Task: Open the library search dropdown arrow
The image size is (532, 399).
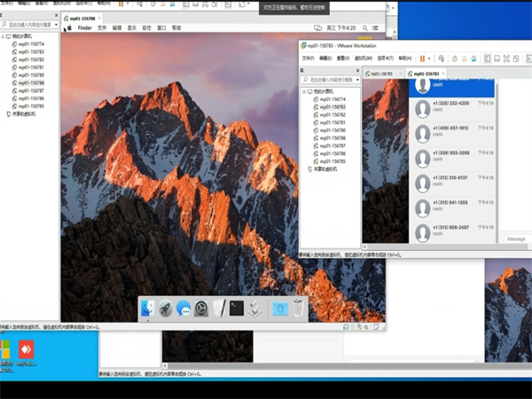Action: [356, 81]
